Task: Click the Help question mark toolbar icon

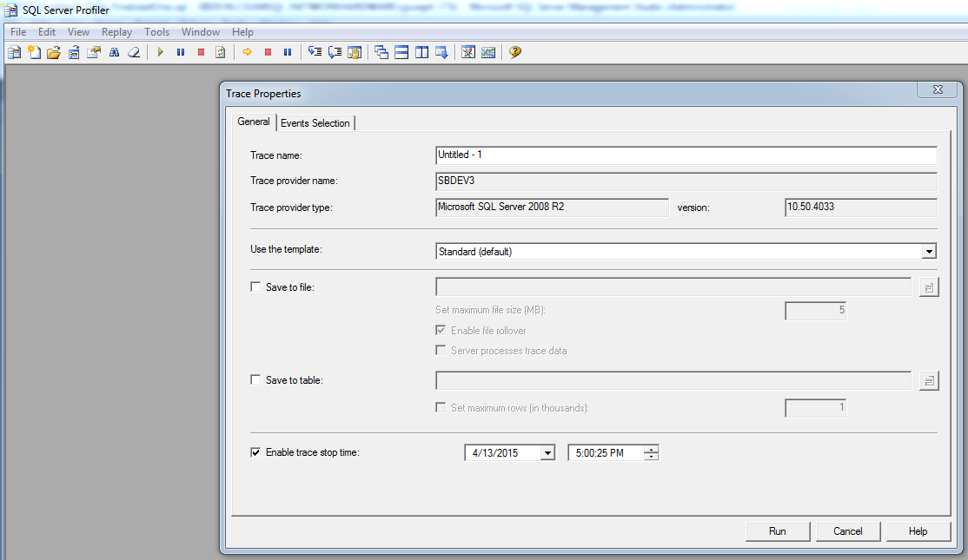Action: 514,52
